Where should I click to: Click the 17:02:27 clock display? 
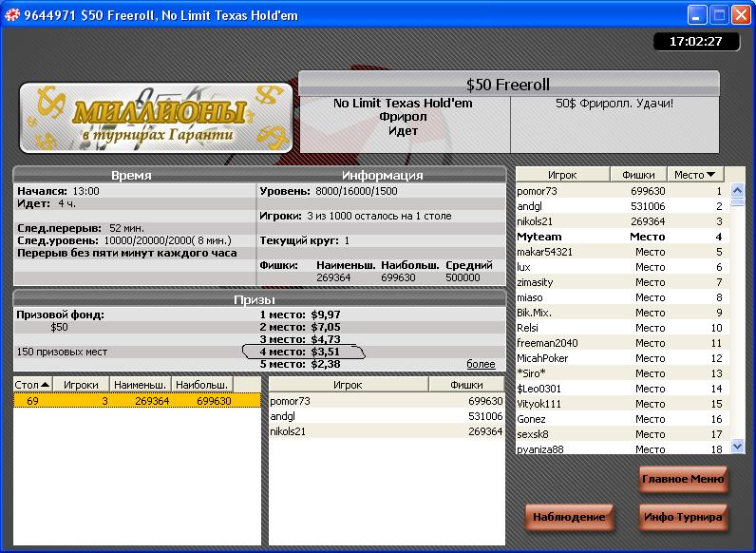[696, 42]
